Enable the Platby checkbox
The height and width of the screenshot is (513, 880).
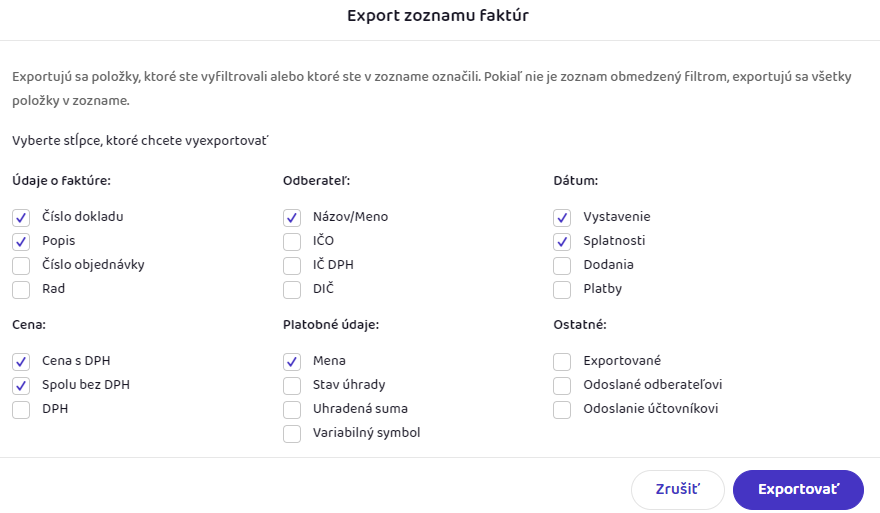562,289
